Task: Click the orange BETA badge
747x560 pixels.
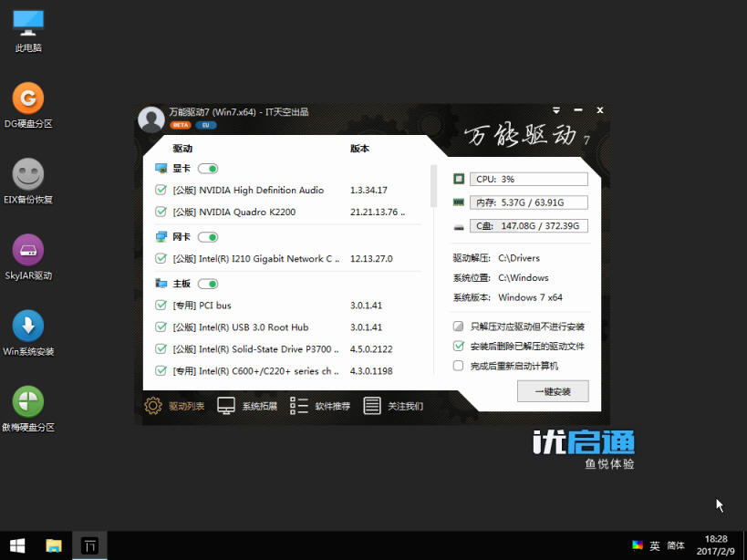Action: pyautogui.click(x=181, y=125)
